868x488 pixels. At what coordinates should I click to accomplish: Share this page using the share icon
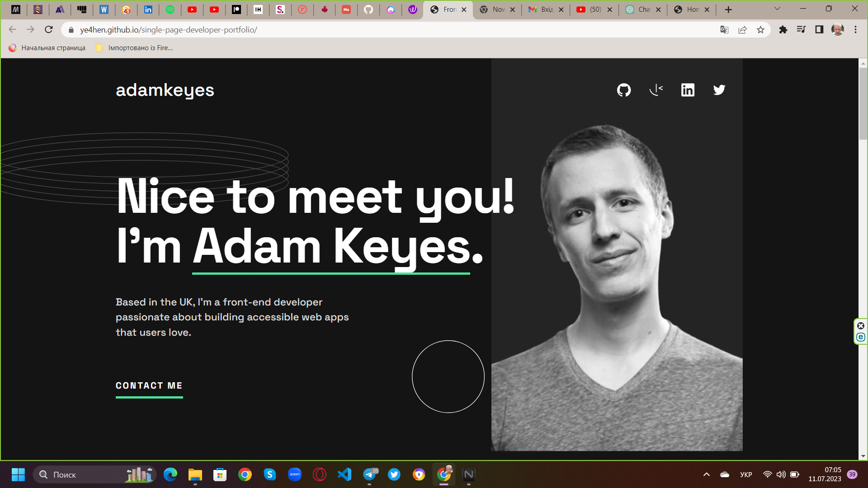click(x=742, y=30)
